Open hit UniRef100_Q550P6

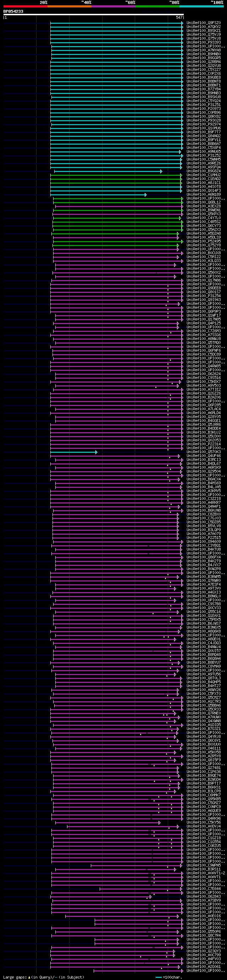(x=203, y=932)
